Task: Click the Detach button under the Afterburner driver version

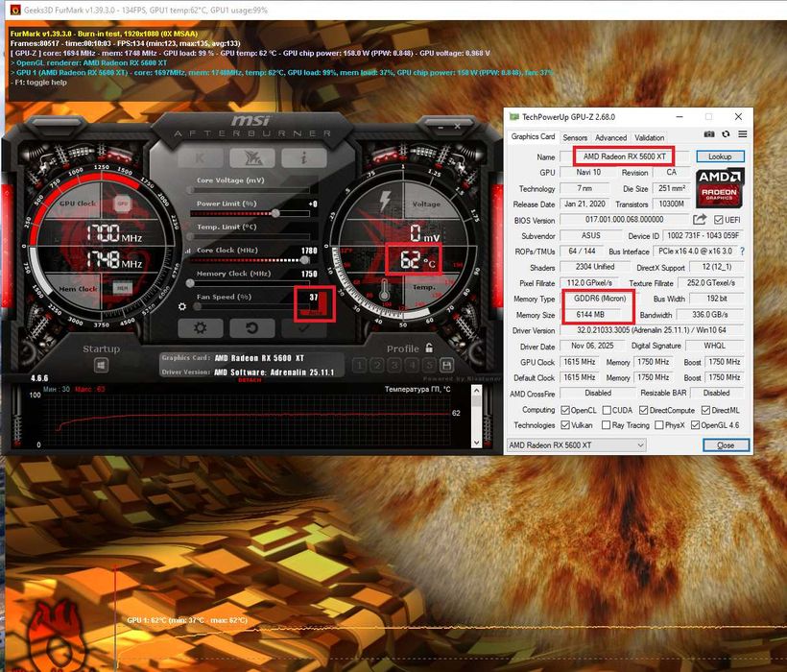Action: tap(250, 380)
